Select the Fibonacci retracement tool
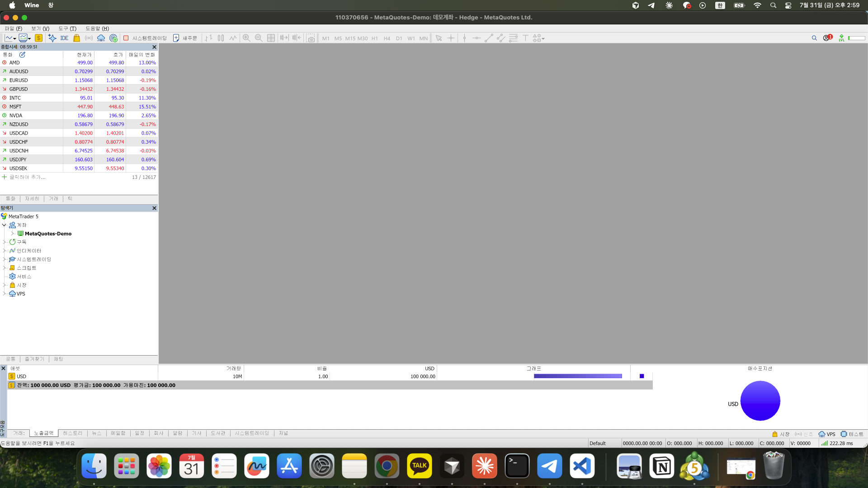868x488 pixels. (513, 38)
